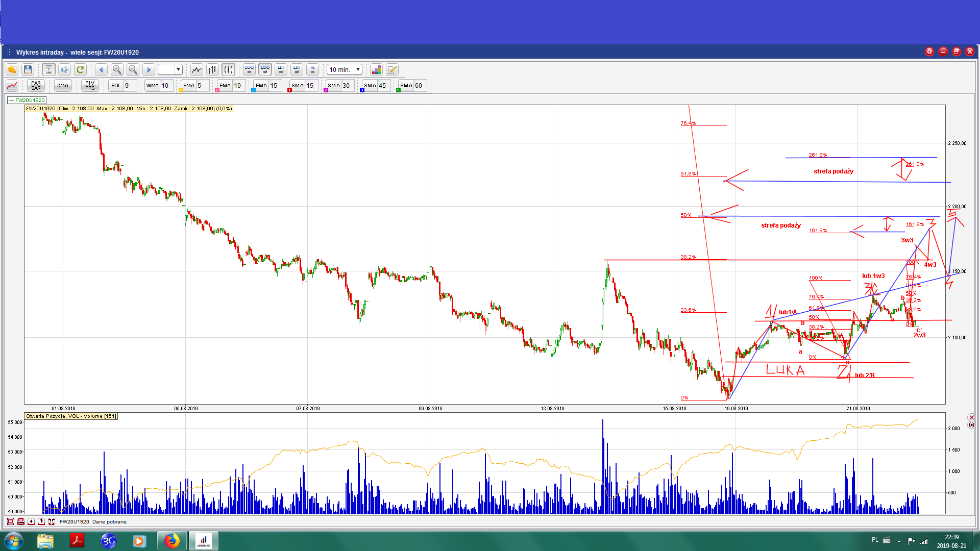This screenshot has height=551, width=980.
Task: Toggle candlestick chart mode button
Action: [x=228, y=69]
